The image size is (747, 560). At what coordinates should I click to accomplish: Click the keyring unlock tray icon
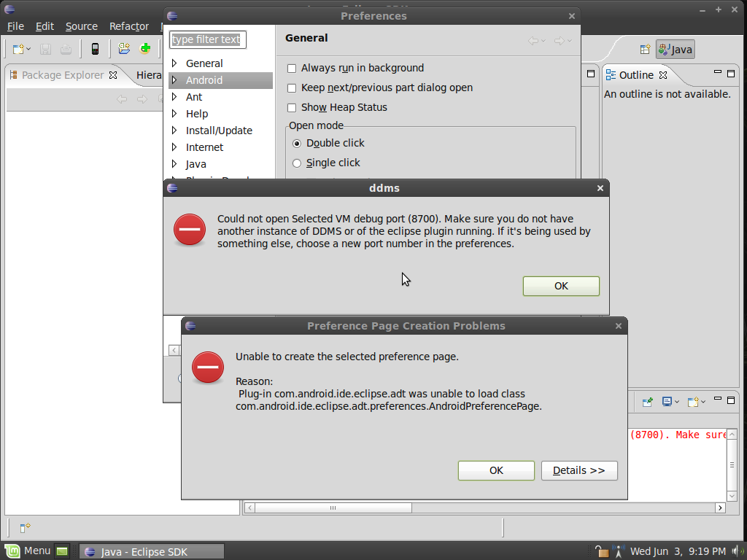point(602,551)
